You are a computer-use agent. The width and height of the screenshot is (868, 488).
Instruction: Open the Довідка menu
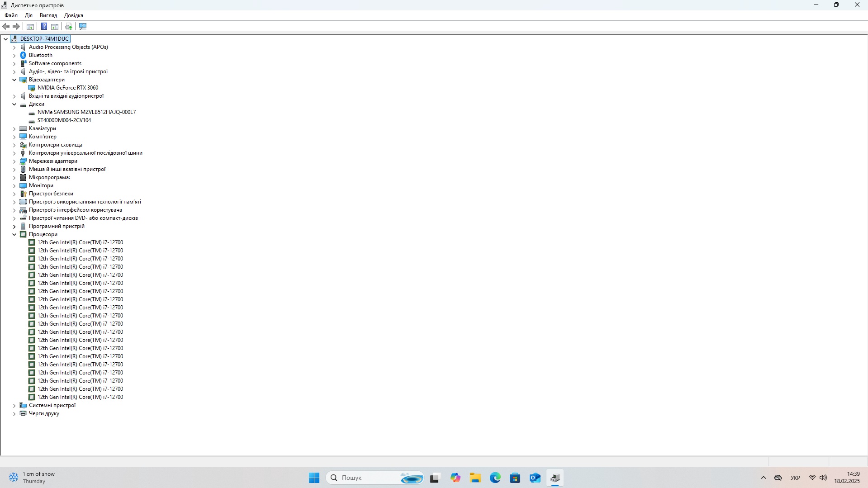pos(74,15)
